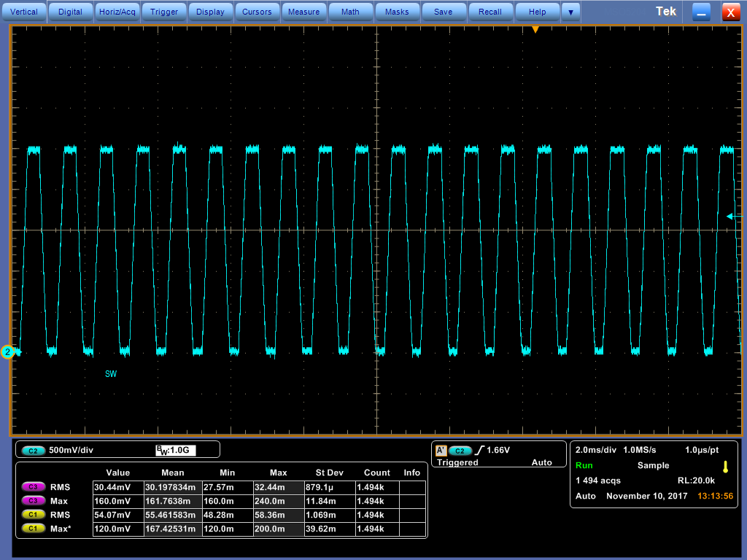Screen dimensions: 747x560
Task: Click the Auto trigger mode readout
Action: click(542, 462)
